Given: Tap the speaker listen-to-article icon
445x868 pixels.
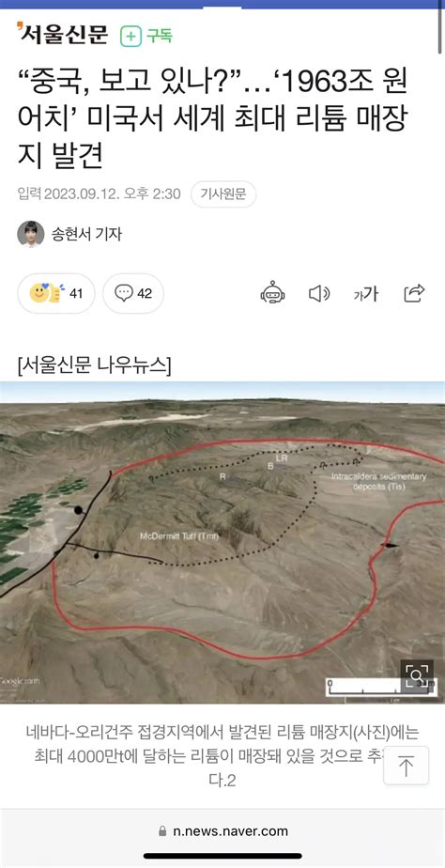Looking at the screenshot, I should pyautogui.click(x=319, y=293).
